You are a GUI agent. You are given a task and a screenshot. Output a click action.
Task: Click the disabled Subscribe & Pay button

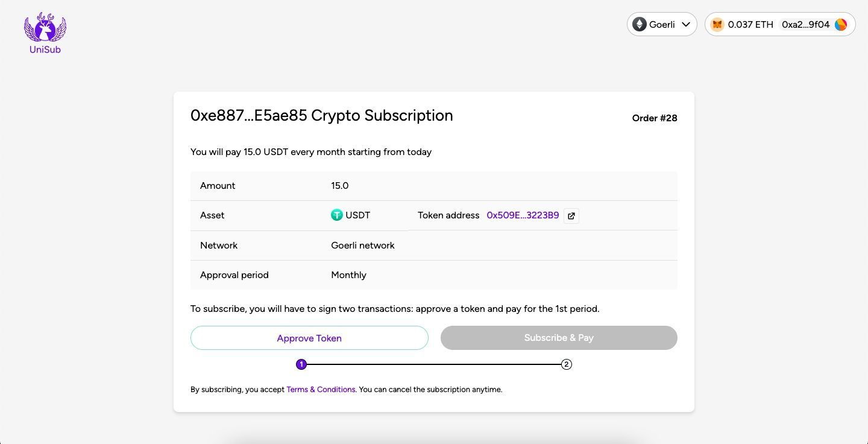[x=559, y=338]
